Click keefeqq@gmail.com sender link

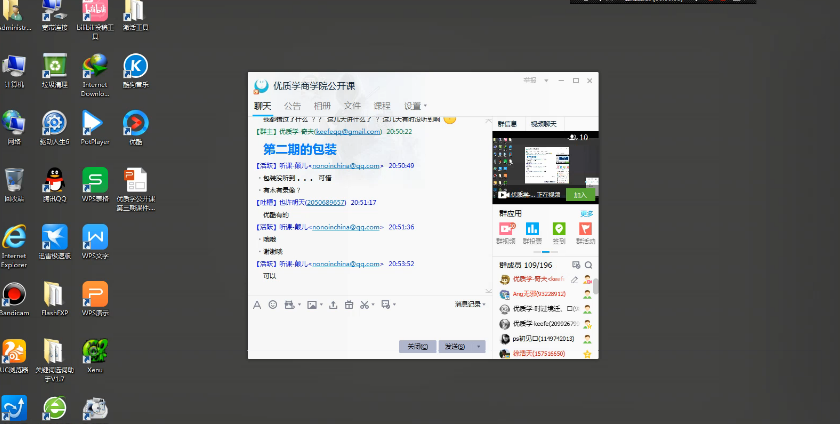click(348, 131)
